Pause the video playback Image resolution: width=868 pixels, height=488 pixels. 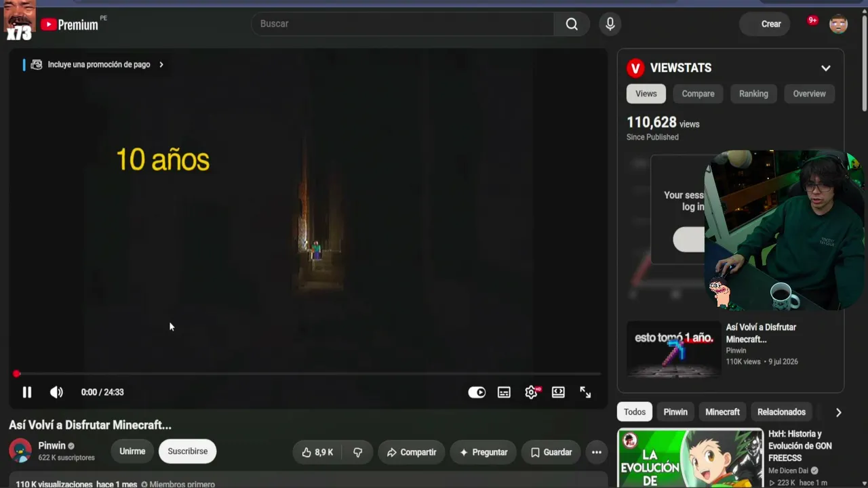point(27,392)
